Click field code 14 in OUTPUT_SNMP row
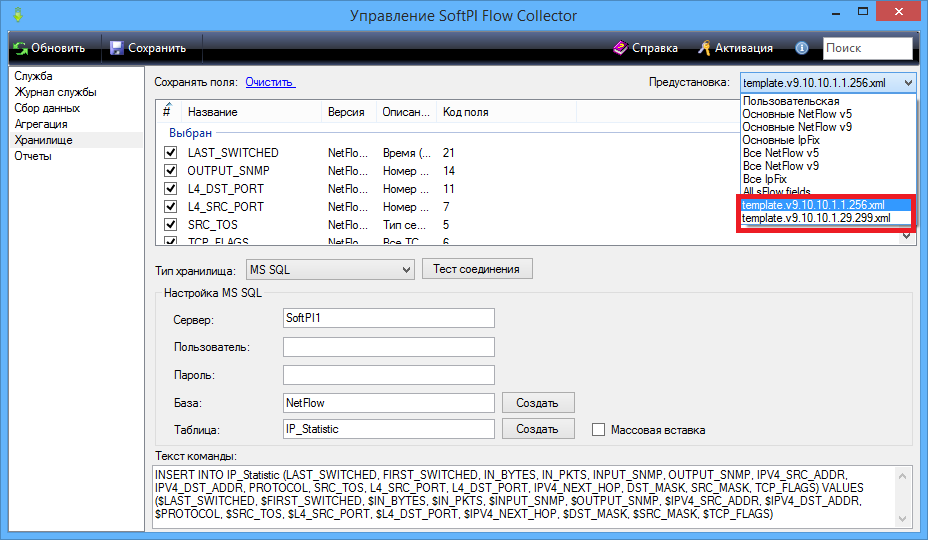This screenshot has width=928, height=540. (x=449, y=171)
